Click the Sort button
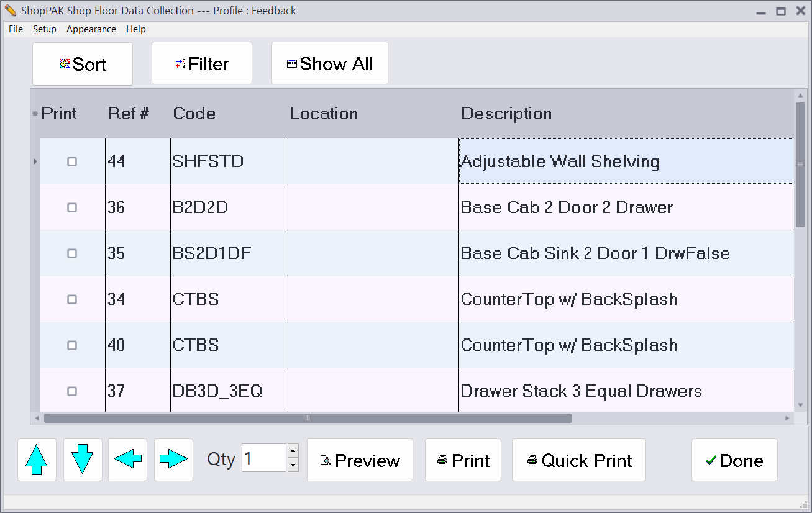812x513 pixels. pos(83,64)
